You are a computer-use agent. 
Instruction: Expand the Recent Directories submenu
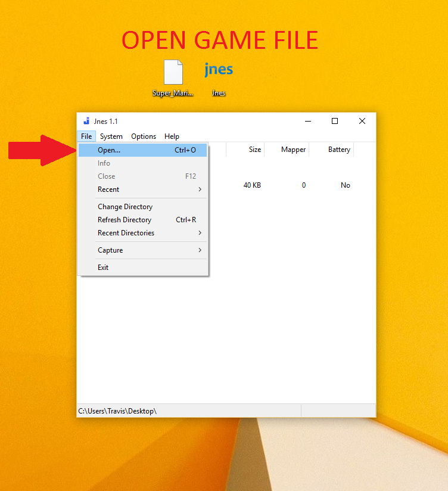[143, 233]
